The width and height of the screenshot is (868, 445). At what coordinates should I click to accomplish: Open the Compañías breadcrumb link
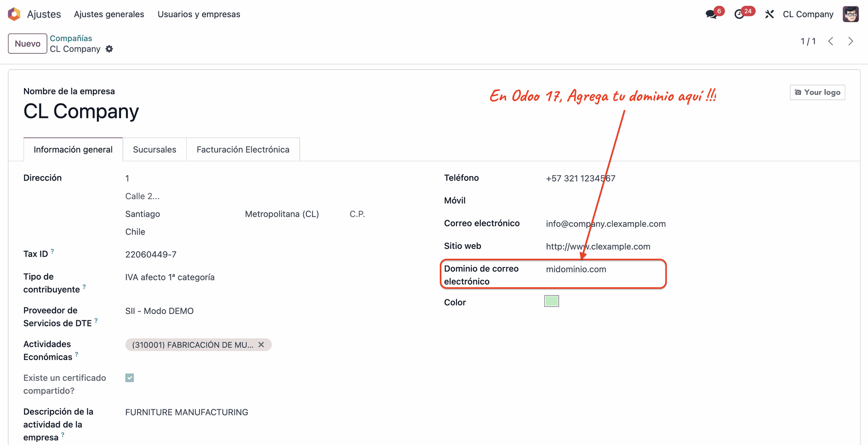(71, 38)
